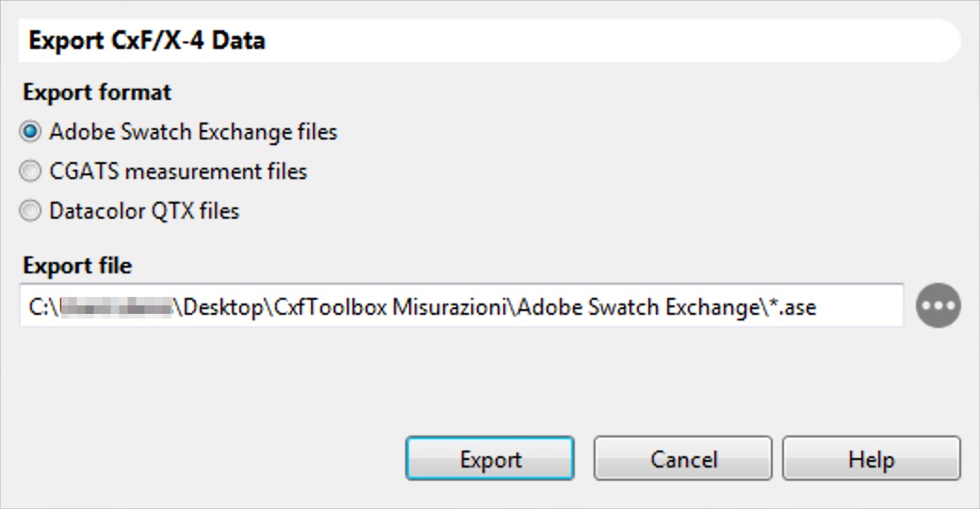Screen dimensions: 980x509
Task: Choose CGATS measurement files radio option
Action: pyautogui.click(x=32, y=172)
